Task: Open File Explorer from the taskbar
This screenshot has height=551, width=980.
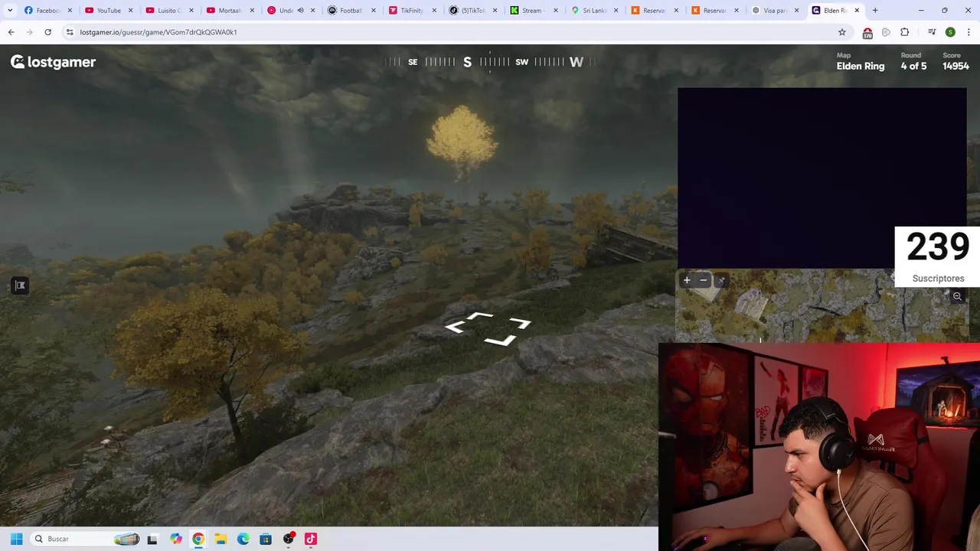Action: coord(220,539)
